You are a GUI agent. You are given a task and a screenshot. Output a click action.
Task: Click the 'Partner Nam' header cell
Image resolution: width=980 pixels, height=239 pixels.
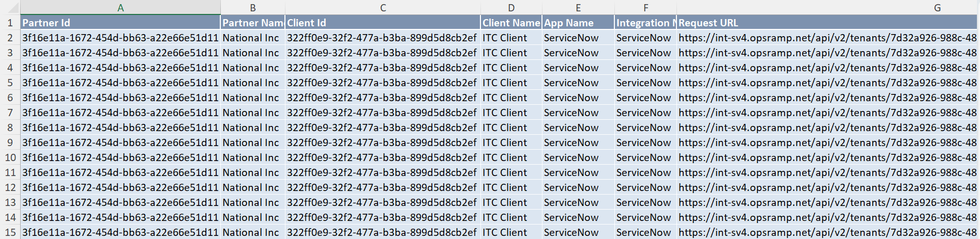(253, 23)
